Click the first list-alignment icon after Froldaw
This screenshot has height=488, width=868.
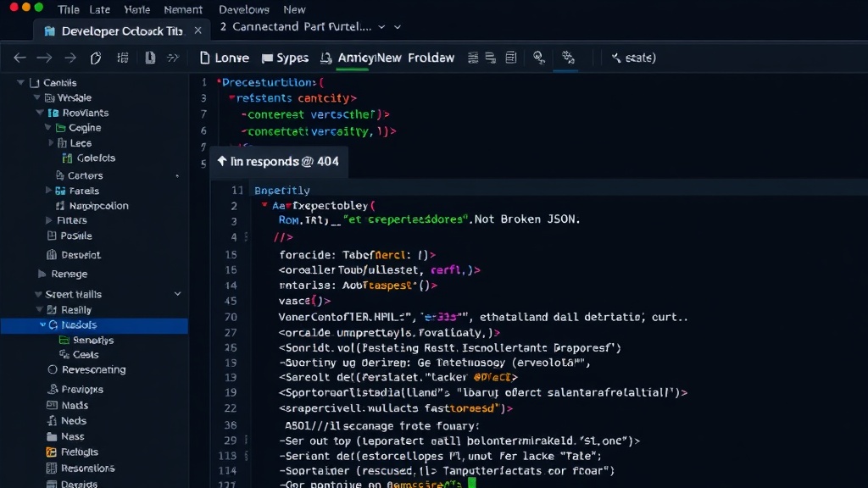pyautogui.click(x=473, y=58)
